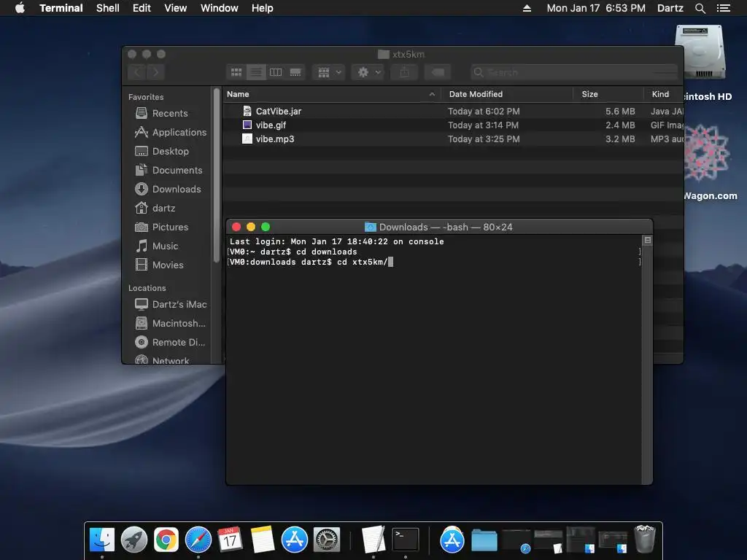Viewport: 747px width, 560px height.
Task: Click the Dartz user menu
Action: (x=670, y=8)
